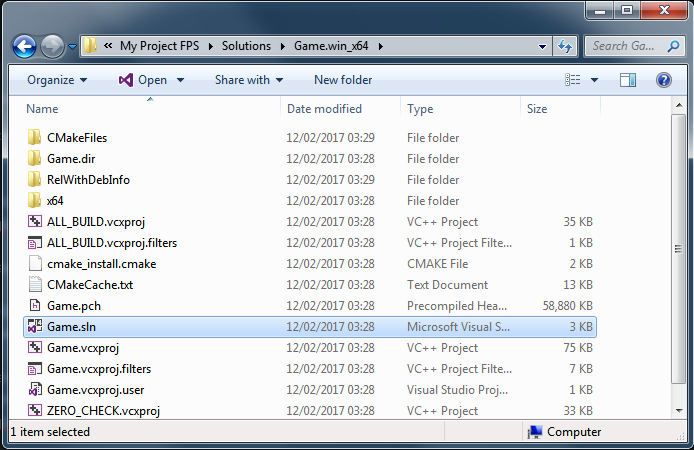694x450 pixels.
Task: Select CMakeFiles folder icon
Action: pos(35,137)
